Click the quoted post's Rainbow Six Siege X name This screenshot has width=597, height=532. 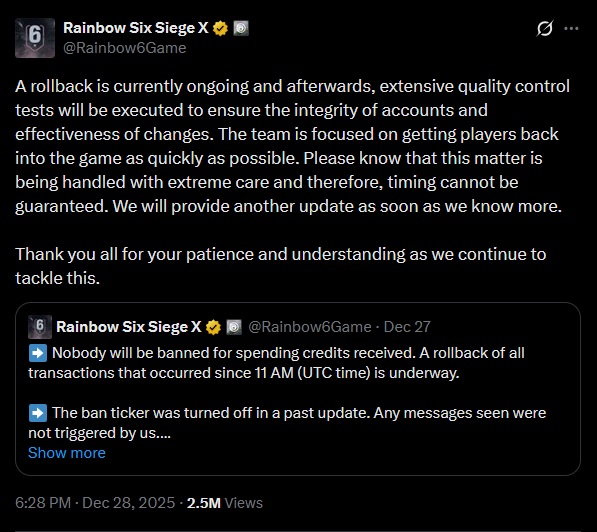pyautogui.click(x=129, y=327)
